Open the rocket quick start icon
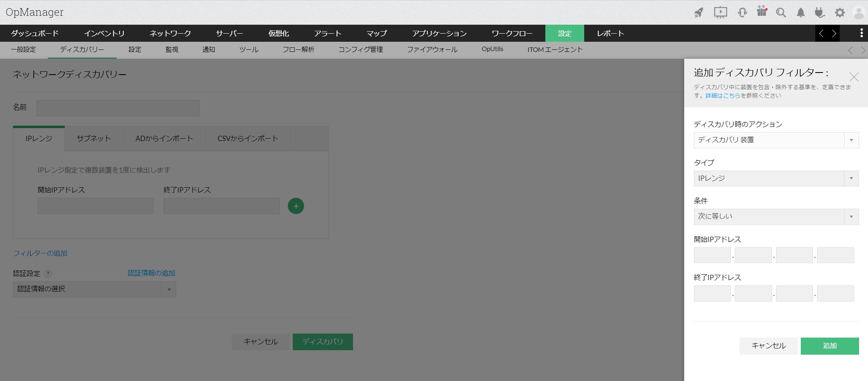Viewport: 868px width, 381px height. coord(698,12)
